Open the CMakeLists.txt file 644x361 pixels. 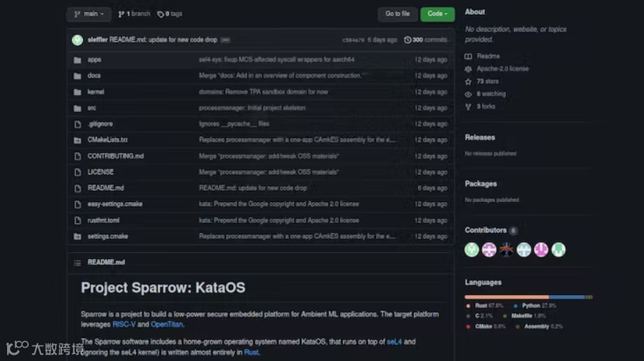[x=107, y=140]
